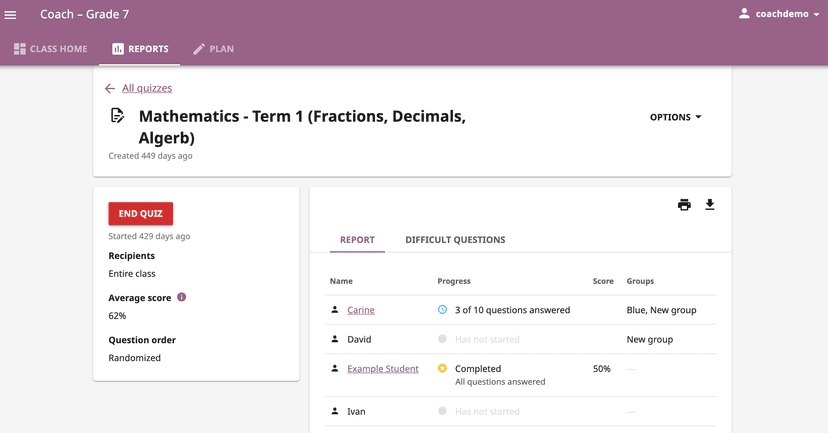Click Carine's in-progress clock icon
Screen dimensions: 828x433
[x=443, y=310]
